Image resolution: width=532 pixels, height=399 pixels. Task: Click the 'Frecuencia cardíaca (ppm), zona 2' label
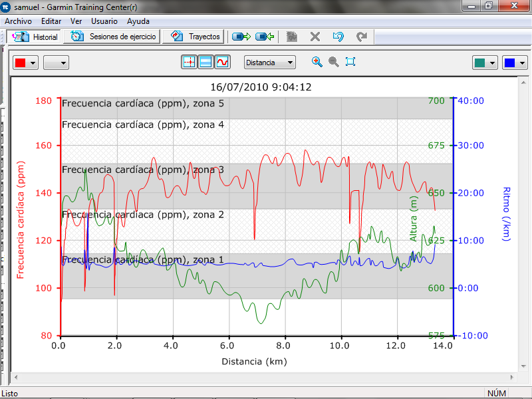pos(143,215)
